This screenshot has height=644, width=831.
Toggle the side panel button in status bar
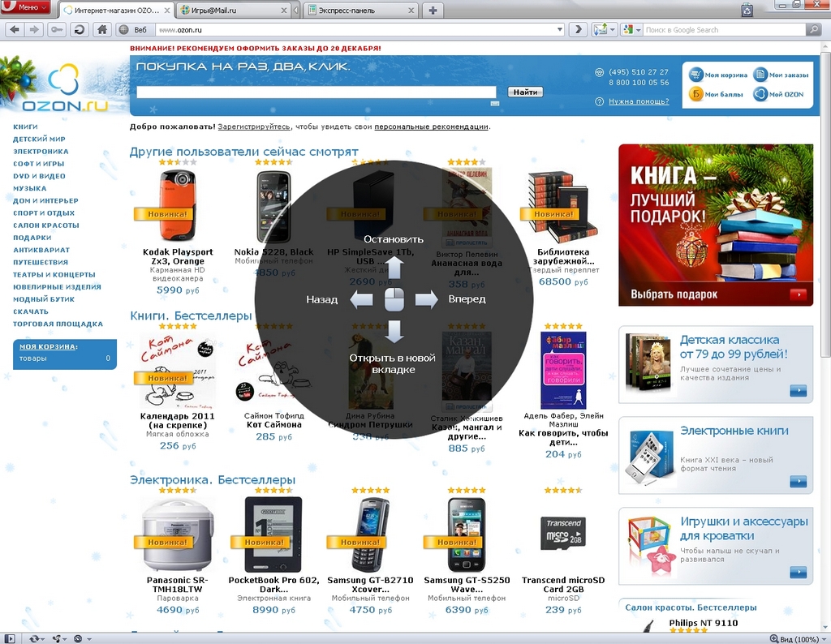10,638
